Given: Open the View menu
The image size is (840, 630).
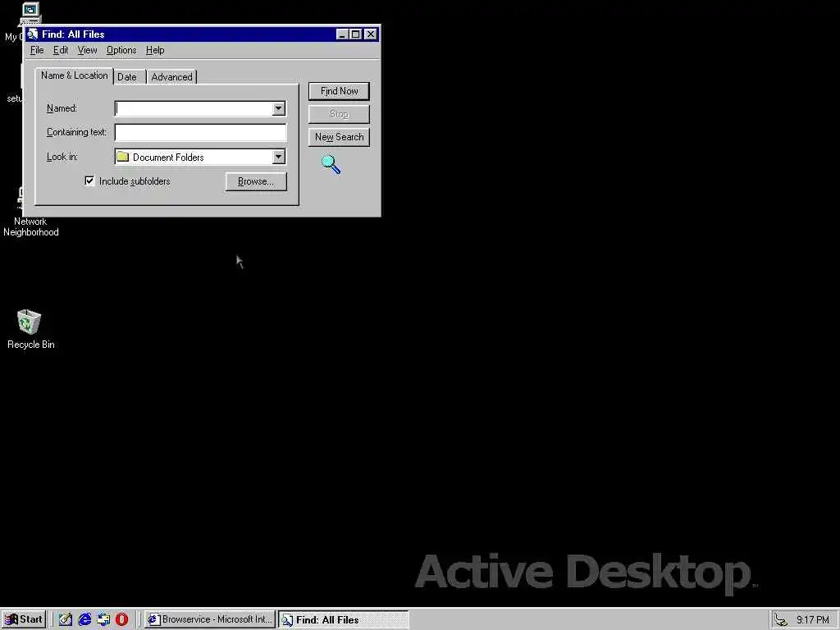Looking at the screenshot, I should coord(87,50).
